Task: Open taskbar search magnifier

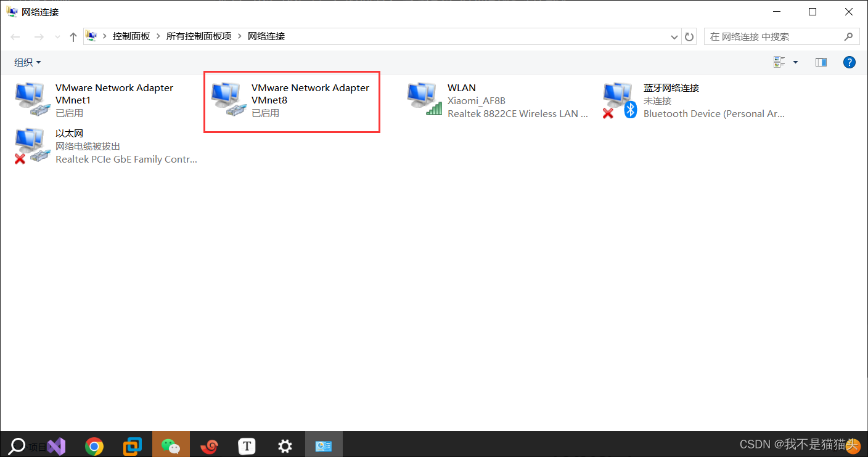Action: (x=17, y=445)
